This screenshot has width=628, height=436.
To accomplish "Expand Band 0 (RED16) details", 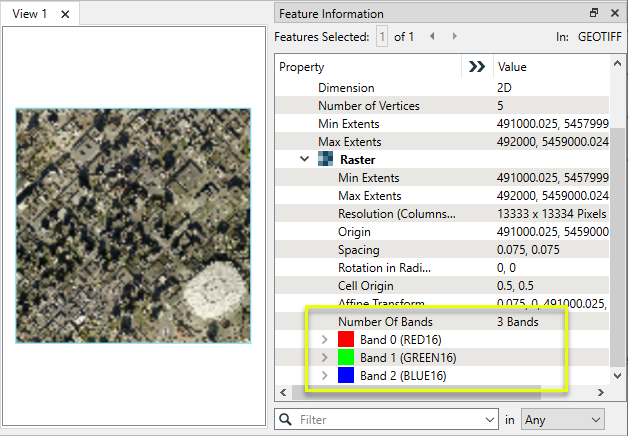I will click(324, 340).
